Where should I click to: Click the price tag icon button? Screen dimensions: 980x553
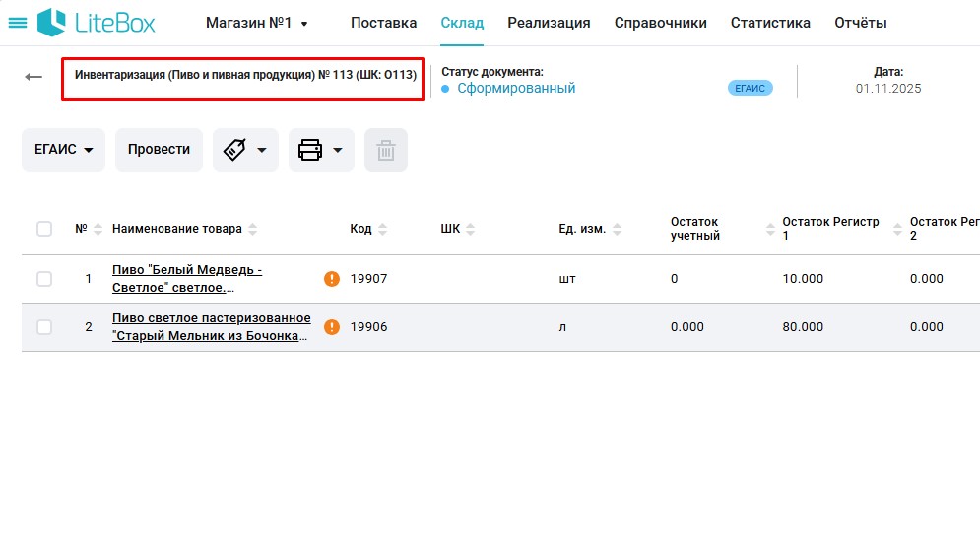[234, 150]
